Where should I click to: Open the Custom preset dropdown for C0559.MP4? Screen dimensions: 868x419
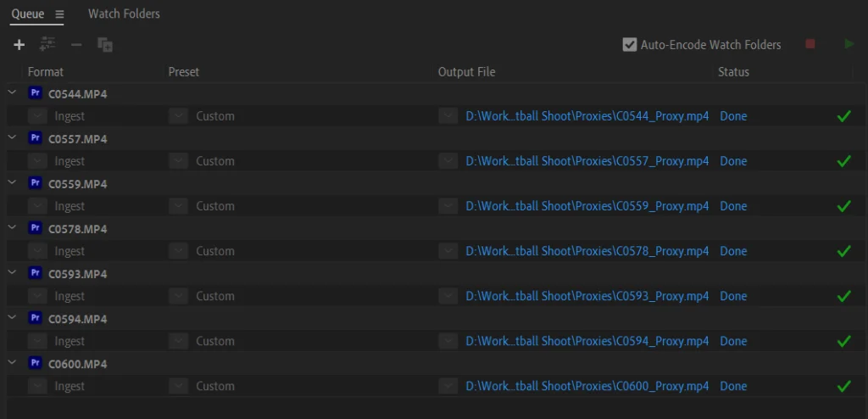(178, 206)
